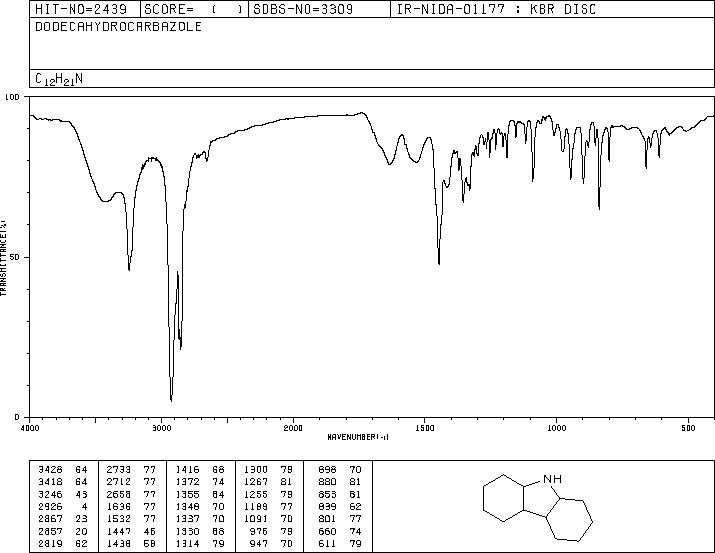Image resolution: width=715 pixels, height=553 pixels.
Task: Click the compound name DODECAHYDROCARBAZOLE
Action: pos(118,26)
